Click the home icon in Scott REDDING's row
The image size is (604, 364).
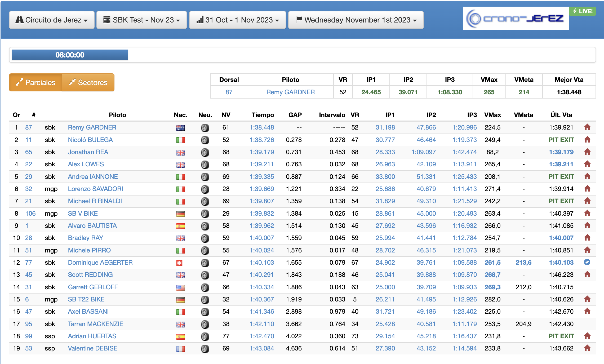[x=587, y=274]
